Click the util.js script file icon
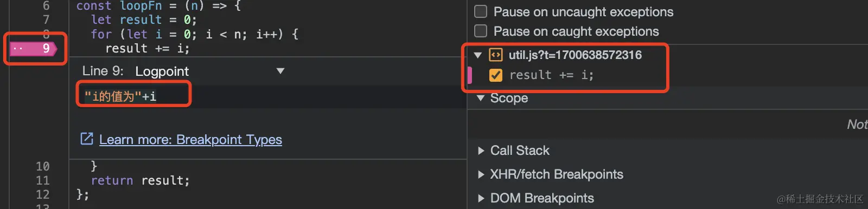This screenshot has width=868, height=209. (x=496, y=55)
